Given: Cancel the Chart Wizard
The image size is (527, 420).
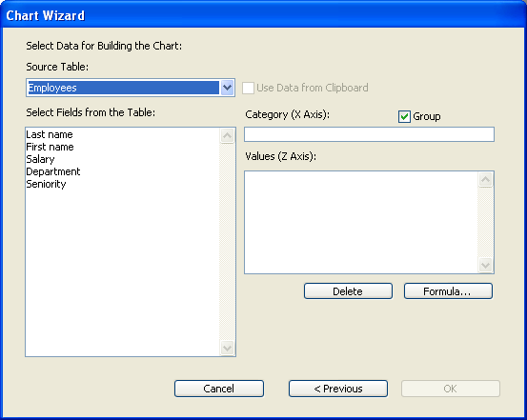Looking at the screenshot, I should coord(219,389).
